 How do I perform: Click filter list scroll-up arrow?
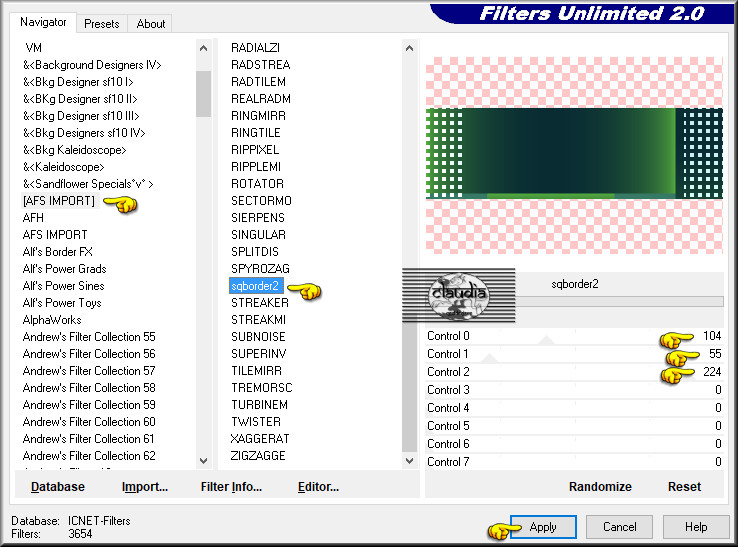coord(409,48)
